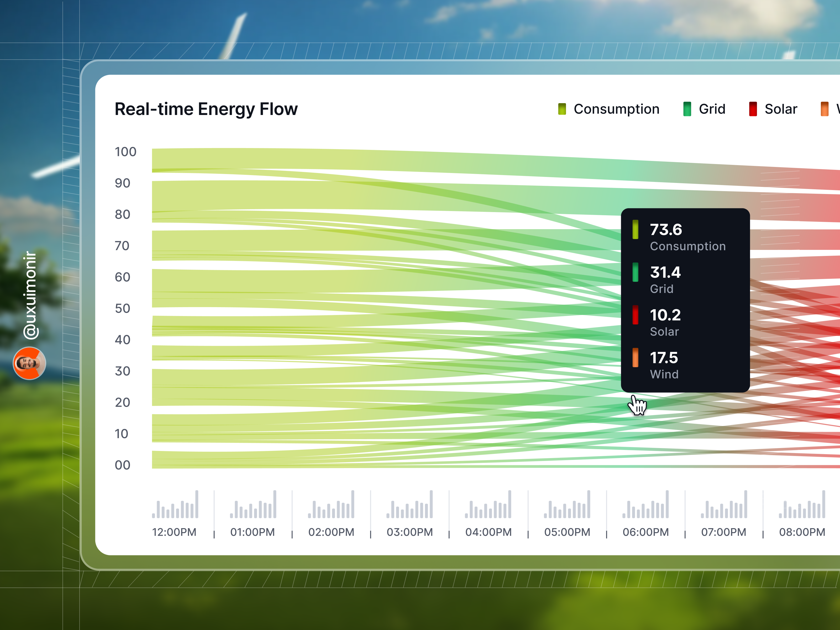Click the Consumption legend color marker

click(562, 109)
